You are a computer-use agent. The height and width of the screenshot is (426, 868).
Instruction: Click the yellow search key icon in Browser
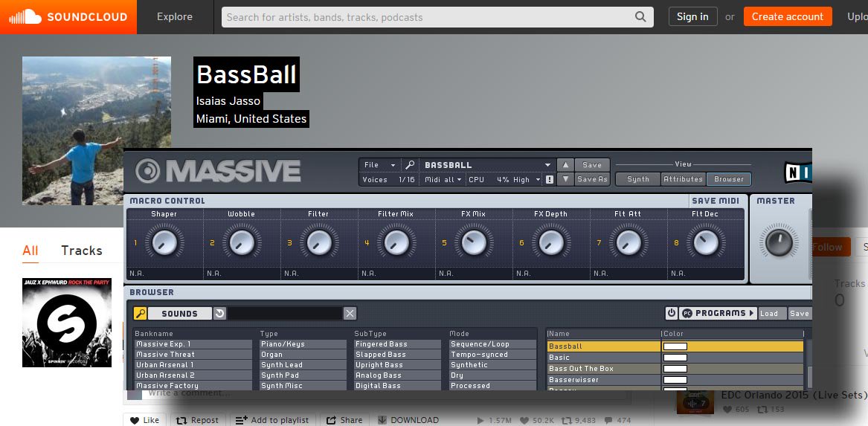pyautogui.click(x=140, y=314)
